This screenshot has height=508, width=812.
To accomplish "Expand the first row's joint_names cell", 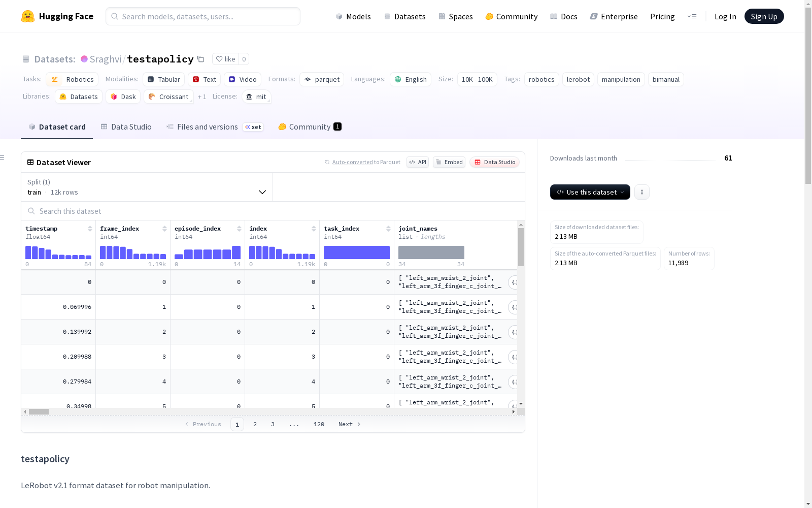I will coord(513,282).
